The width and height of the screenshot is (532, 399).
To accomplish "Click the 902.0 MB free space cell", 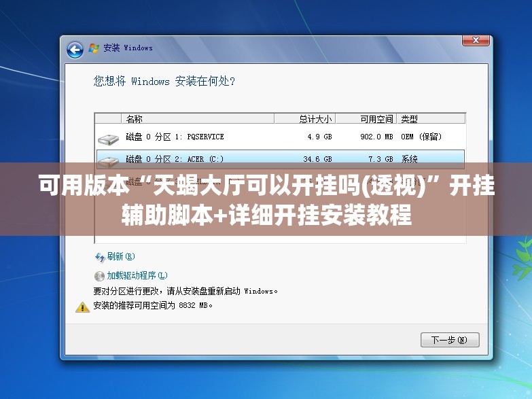I will point(376,137).
